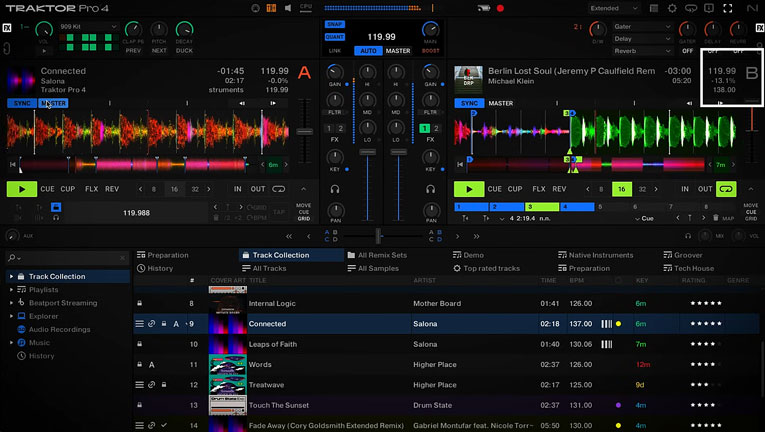Expand Deck A advanced panel chevron

click(303, 189)
